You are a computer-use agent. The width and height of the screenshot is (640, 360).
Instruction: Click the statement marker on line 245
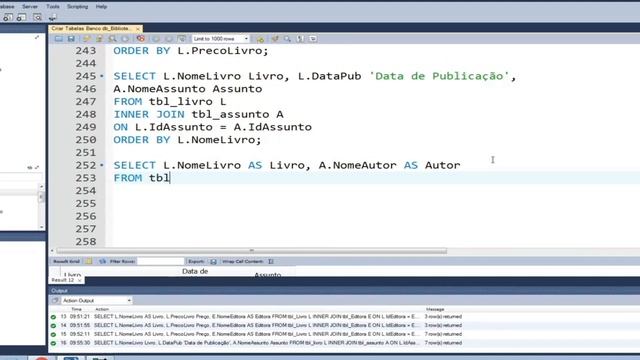tap(102, 76)
